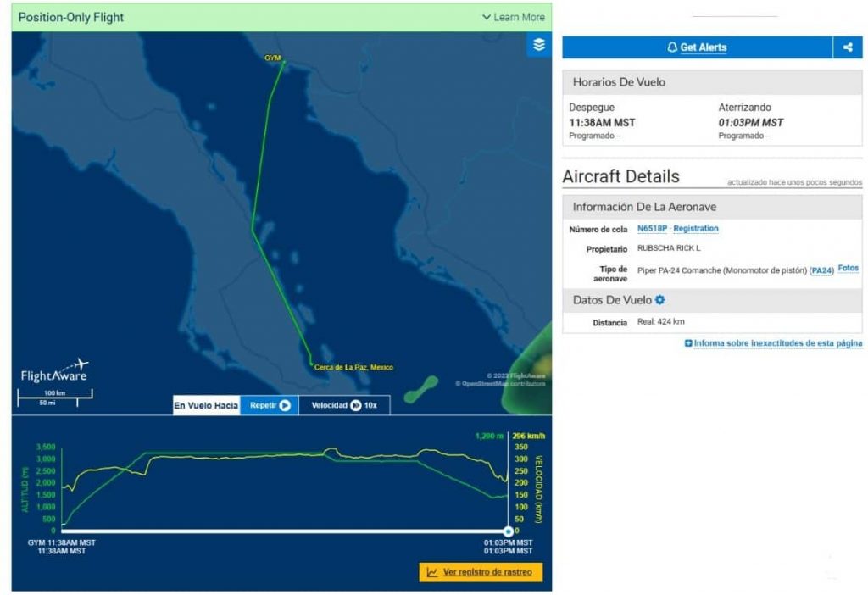Click the FlightAware logo on the map
Image resolution: width=868 pixels, height=595 pixels.
(x=54, y=372)
